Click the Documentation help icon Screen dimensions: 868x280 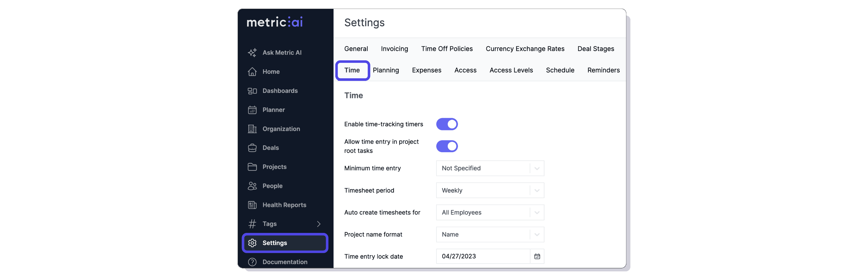click(x=252, y=262)
